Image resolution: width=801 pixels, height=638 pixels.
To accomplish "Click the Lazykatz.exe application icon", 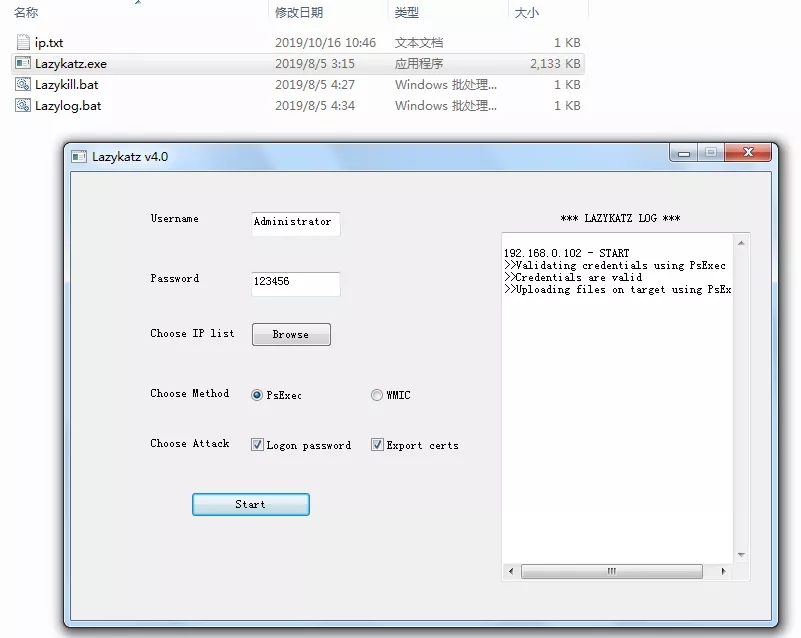I will point(24,64).
